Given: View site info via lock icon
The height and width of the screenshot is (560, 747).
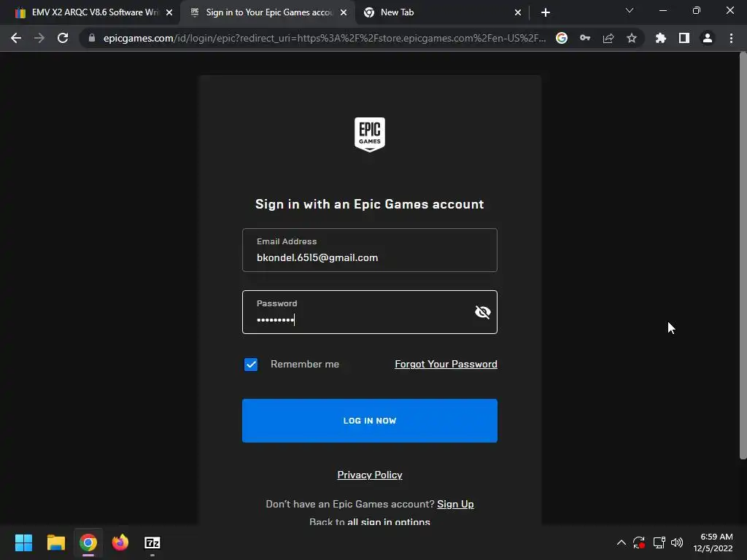Looking at the screenshot, I should [x=92, y=38].
